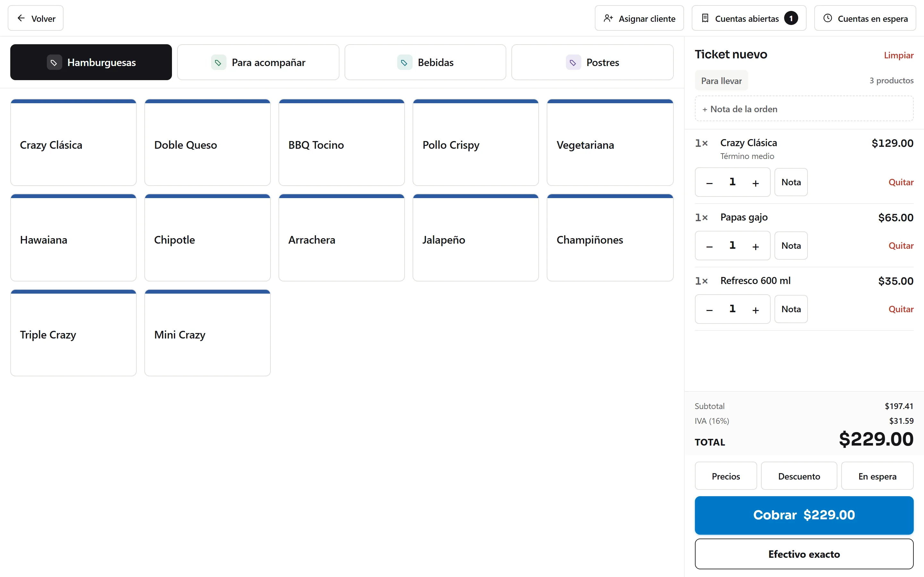Click the green tag icon on Para acompañar

tap(218, 62)
